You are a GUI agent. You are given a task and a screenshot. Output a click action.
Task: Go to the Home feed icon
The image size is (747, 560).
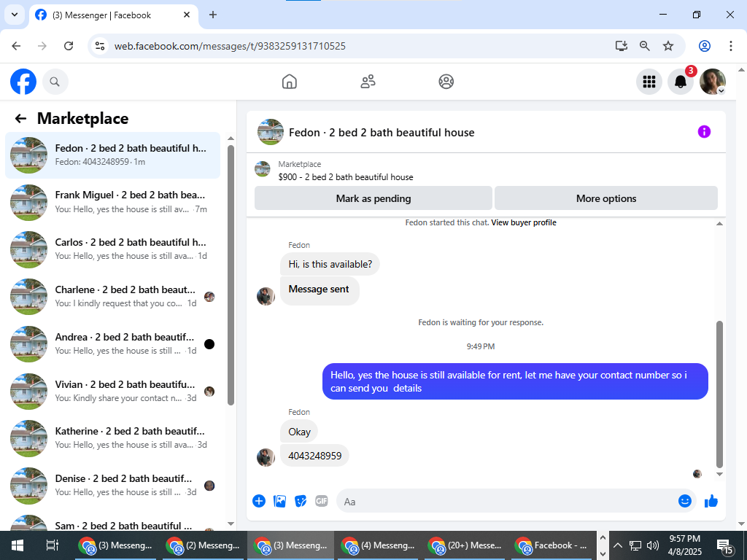289,82
